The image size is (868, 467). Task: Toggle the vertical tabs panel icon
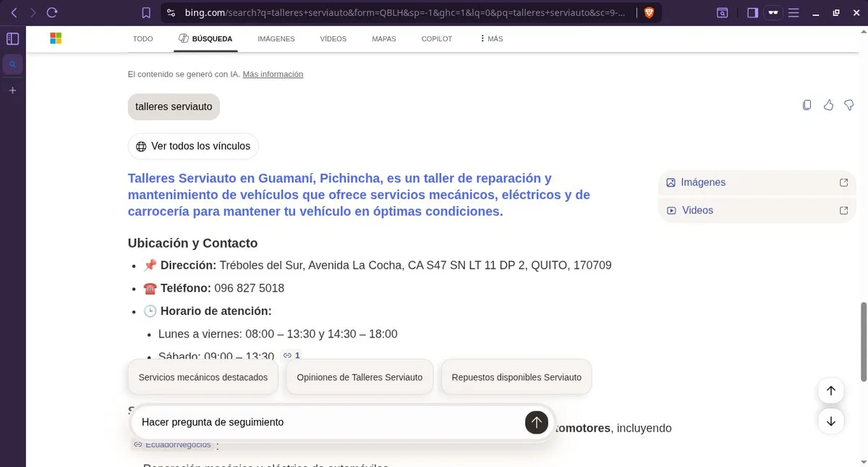12,39
